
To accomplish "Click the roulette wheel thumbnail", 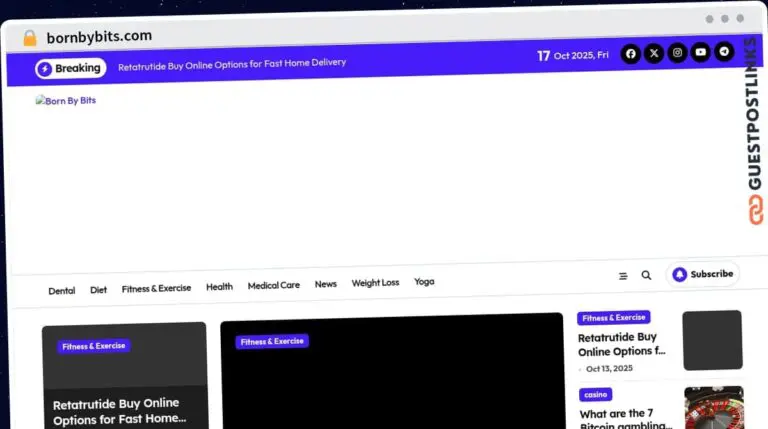I will [x=714, y=407].
